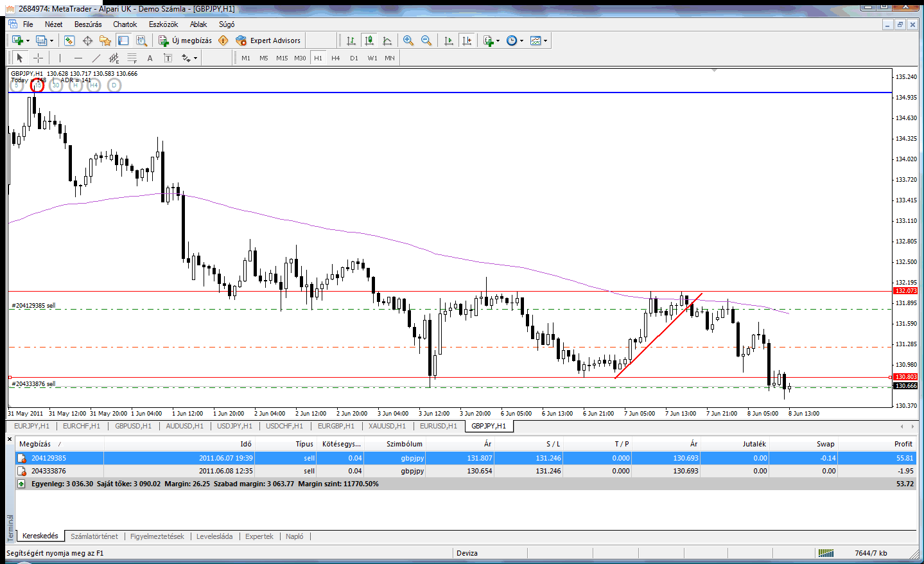Switch chart to bar chart display

tap(351, 40)
